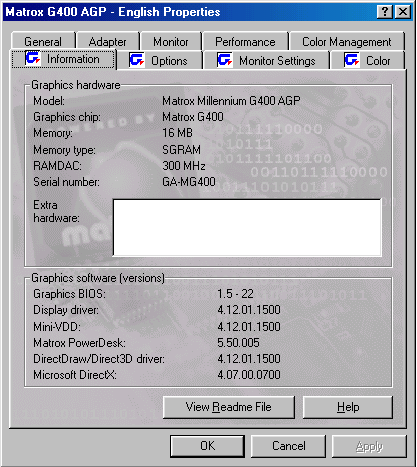Click the RAMDAC: label
417x467 pixels.
(x=57, y=165)
